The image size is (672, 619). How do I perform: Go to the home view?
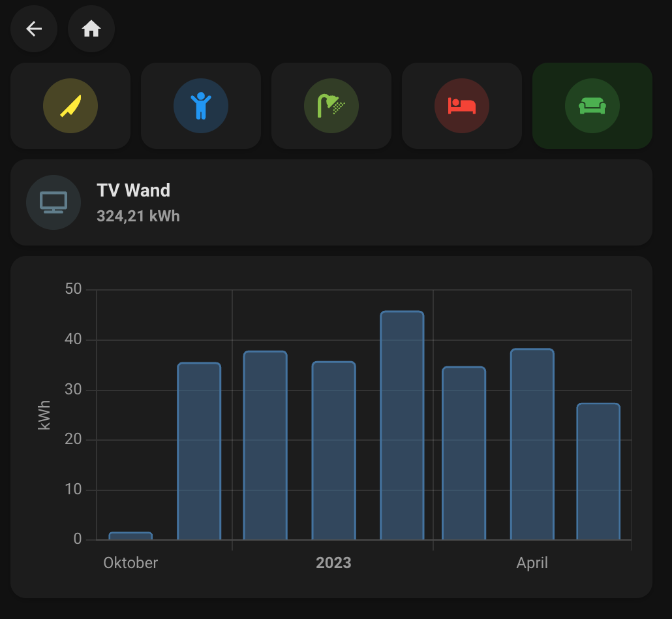point(91,29)
